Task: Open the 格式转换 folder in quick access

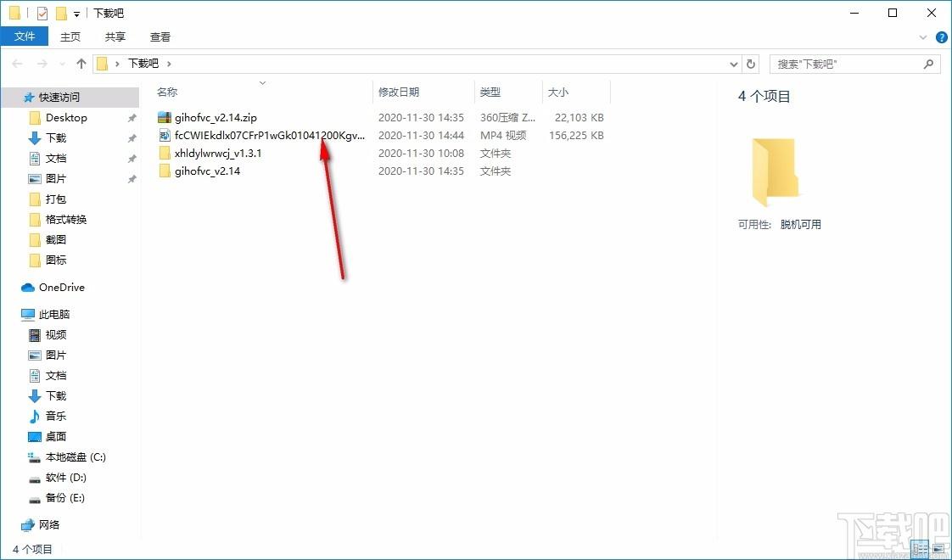Action: [66, 219]
